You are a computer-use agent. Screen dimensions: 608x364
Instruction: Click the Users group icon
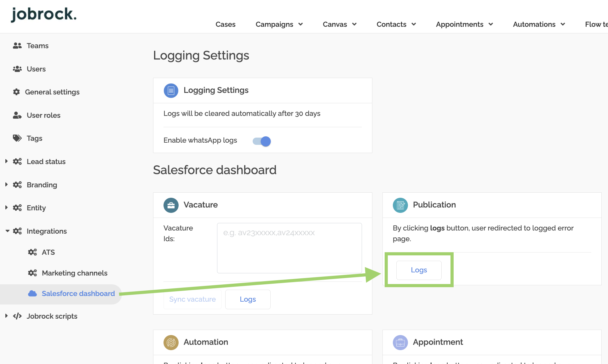(17, 69)
